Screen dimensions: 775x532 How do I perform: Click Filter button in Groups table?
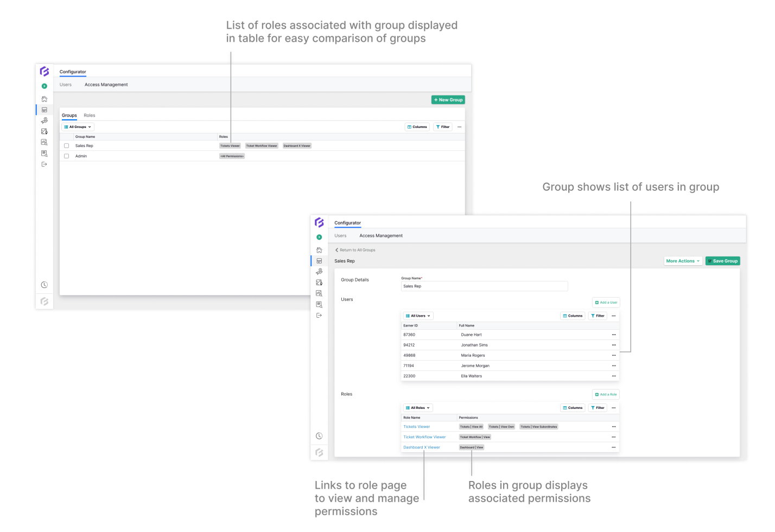pos(443,127)
